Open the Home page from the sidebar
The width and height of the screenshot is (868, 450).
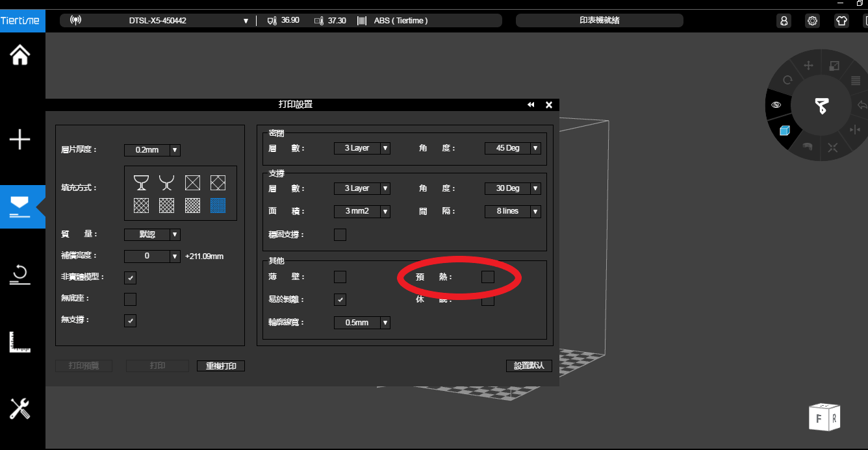(x=19, y=55)
